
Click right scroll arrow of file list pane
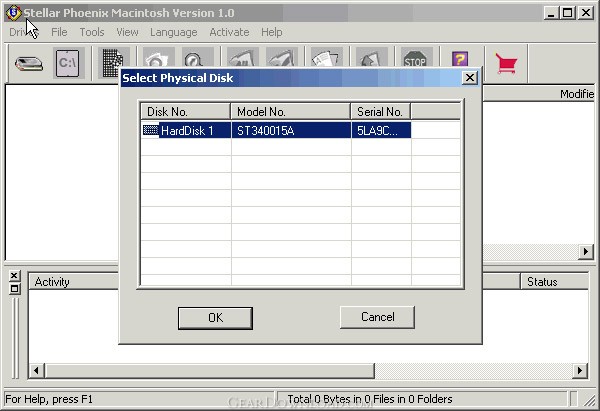click(586, 251)
